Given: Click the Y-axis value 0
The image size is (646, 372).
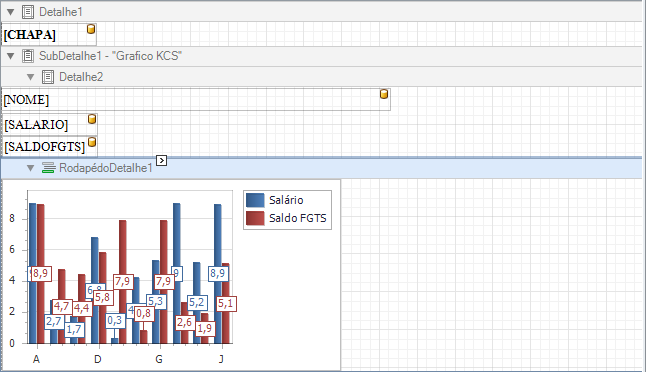Looking at the screenshot, I should coord(12,343).
